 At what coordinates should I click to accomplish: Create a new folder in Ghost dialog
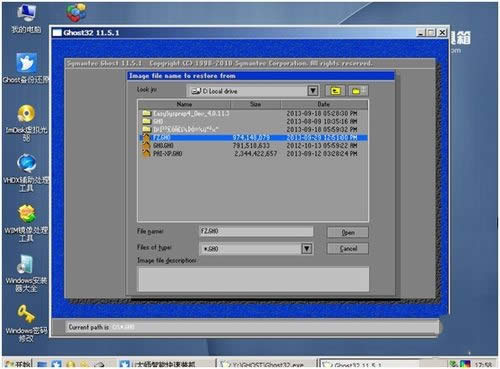(x=357, y=91)
